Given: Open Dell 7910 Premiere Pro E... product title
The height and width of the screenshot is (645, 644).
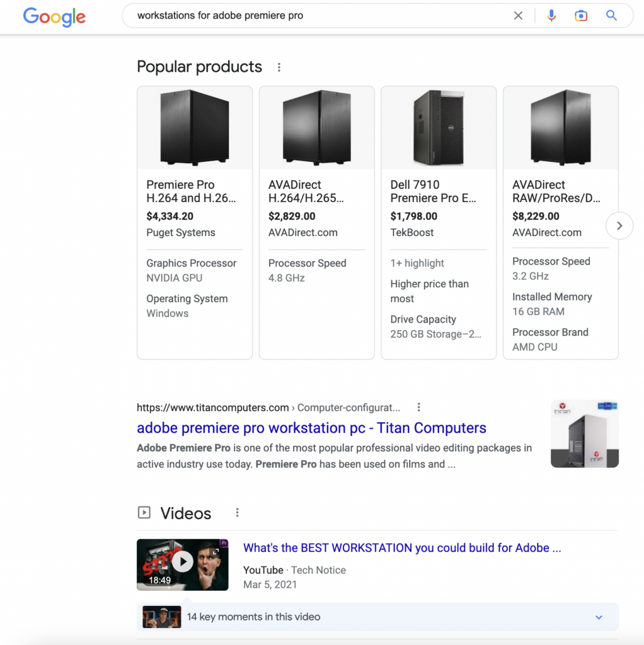Looking at the screenshot, I should click(x=433, y=191).
